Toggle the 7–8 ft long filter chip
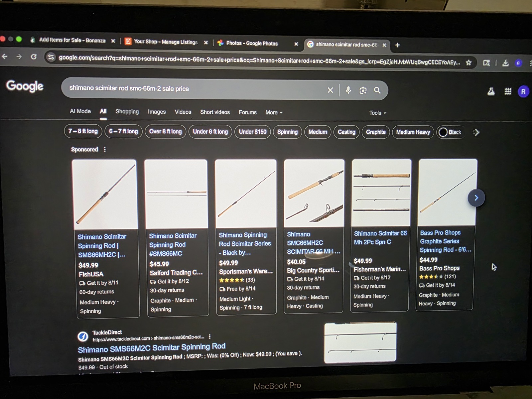Viewport: 532px width, 399px height. click(83, 131)
